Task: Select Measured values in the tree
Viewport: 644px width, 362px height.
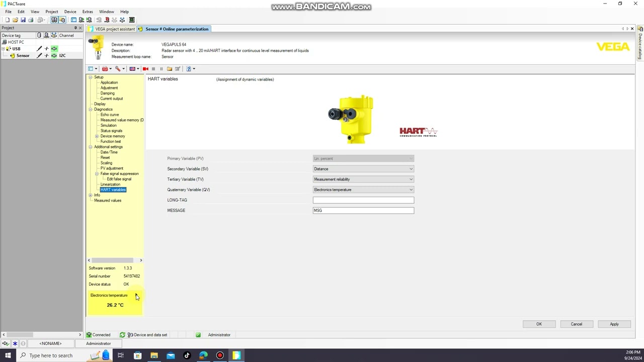Action: coord(108,201)
